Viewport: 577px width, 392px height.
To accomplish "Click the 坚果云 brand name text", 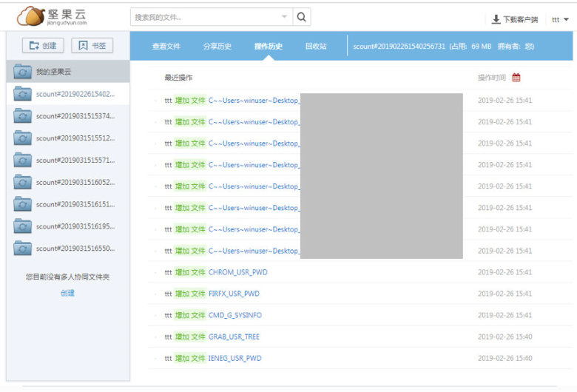I will 67,14.
